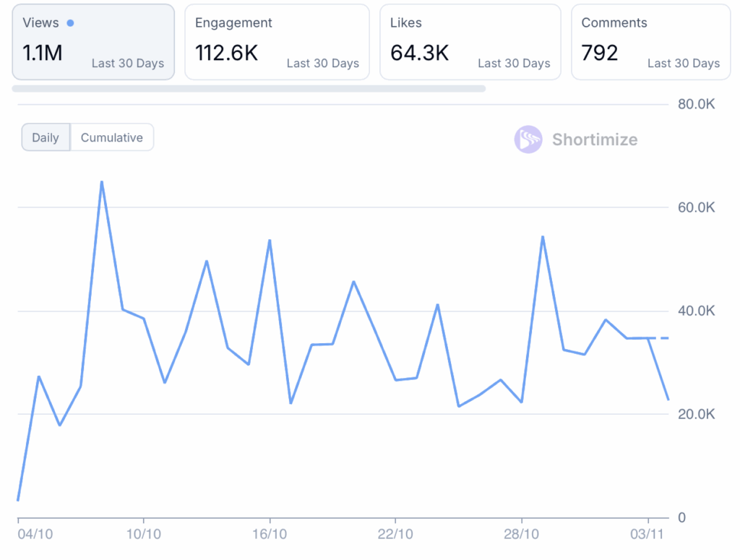
Task: Click the blue dot beside Views
Action: click(70, 23)
